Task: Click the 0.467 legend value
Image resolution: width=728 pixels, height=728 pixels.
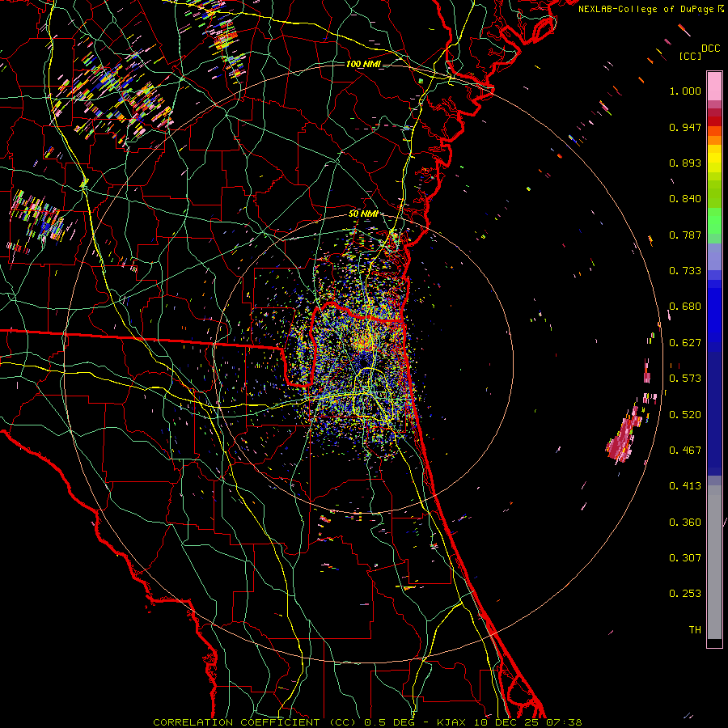Action: (x=685, y=451)
